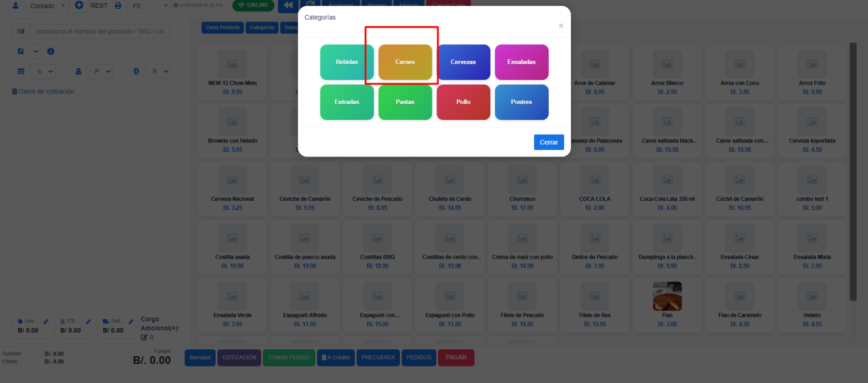Open the waiter dropdown showing P
This screenshot has height=383, width=868.
click(100, 71)
